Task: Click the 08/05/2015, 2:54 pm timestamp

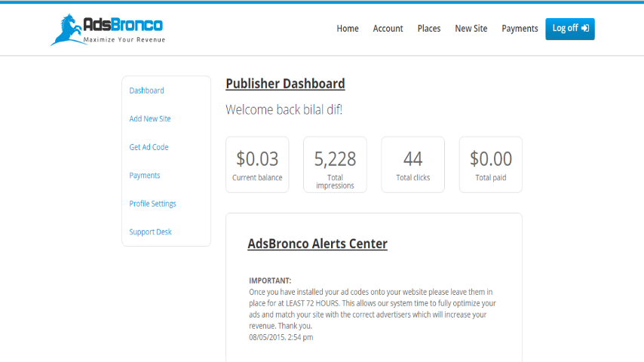Action: coord(281,337)
